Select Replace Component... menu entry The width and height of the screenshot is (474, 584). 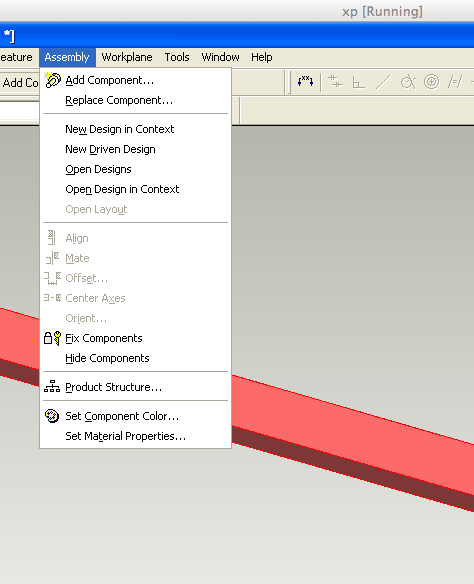(136, 100)
